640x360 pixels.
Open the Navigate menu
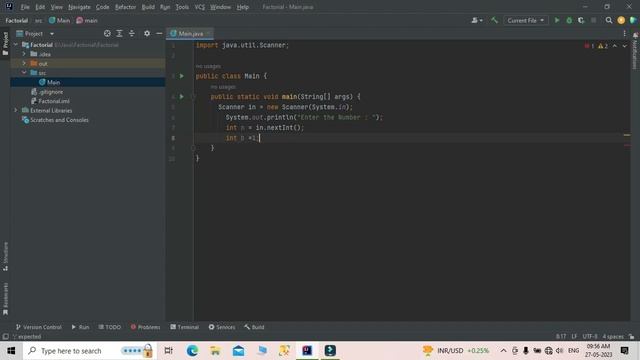tap(79, 7)
